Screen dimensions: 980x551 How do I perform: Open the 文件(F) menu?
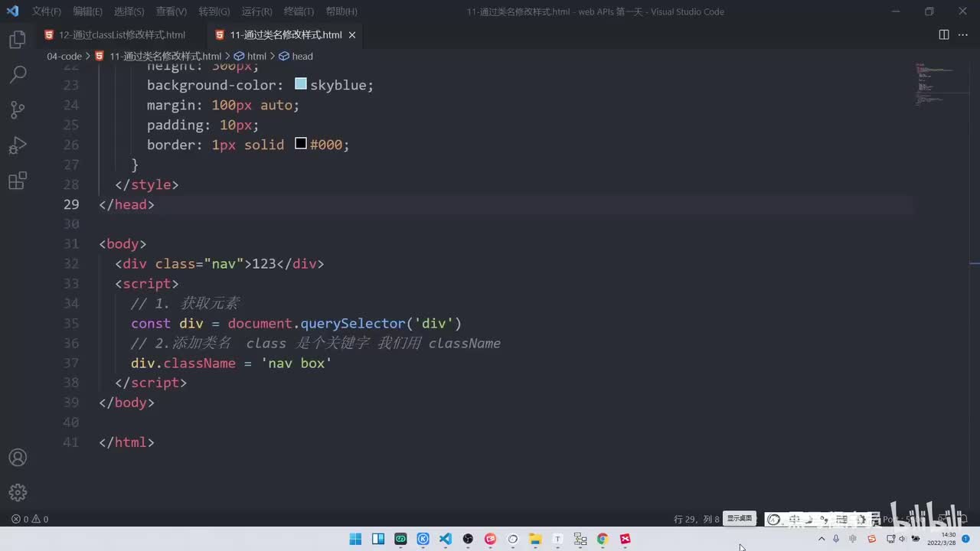click(x=46, y=11)
